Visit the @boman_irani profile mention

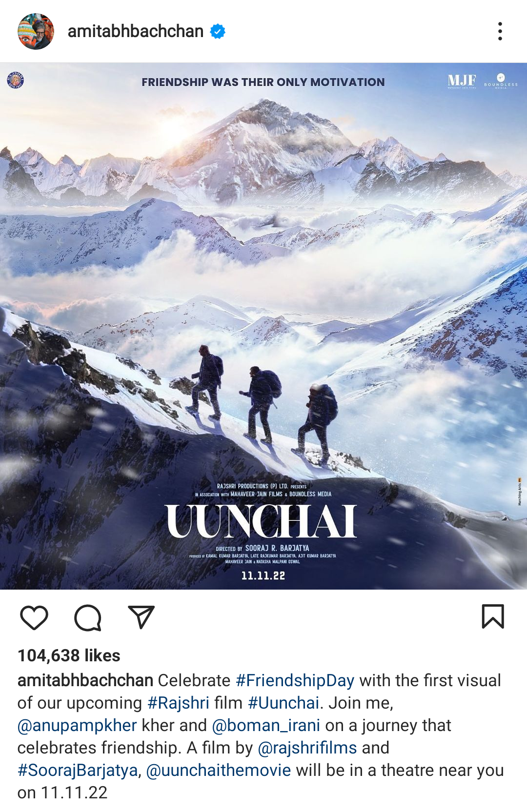266,725
